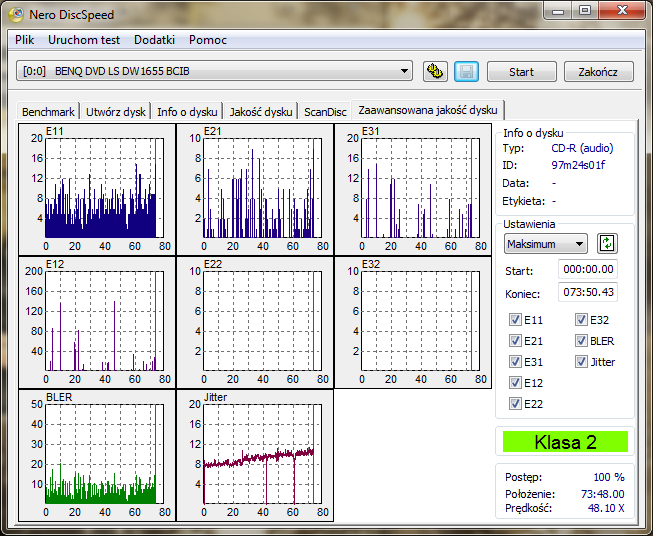Click the E21 error graph
The width and height of the screenshot is (653, 536).
coord(255,189)
